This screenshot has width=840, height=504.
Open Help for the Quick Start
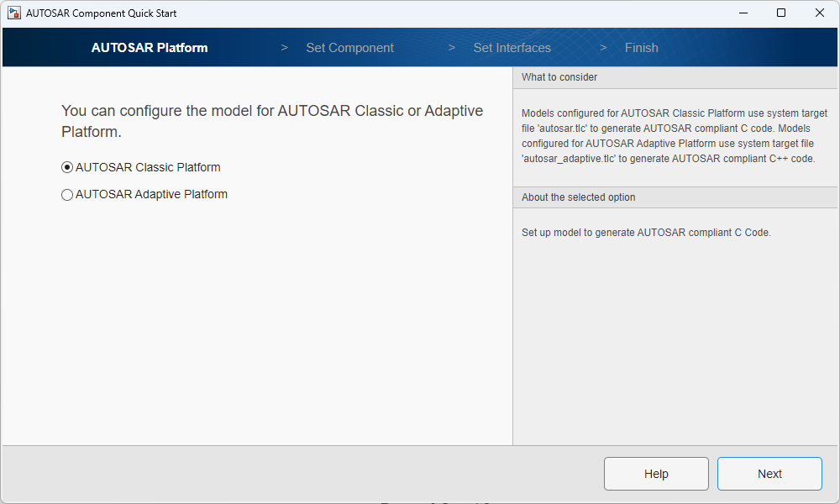pyautogui.click(x=656, y=474)
